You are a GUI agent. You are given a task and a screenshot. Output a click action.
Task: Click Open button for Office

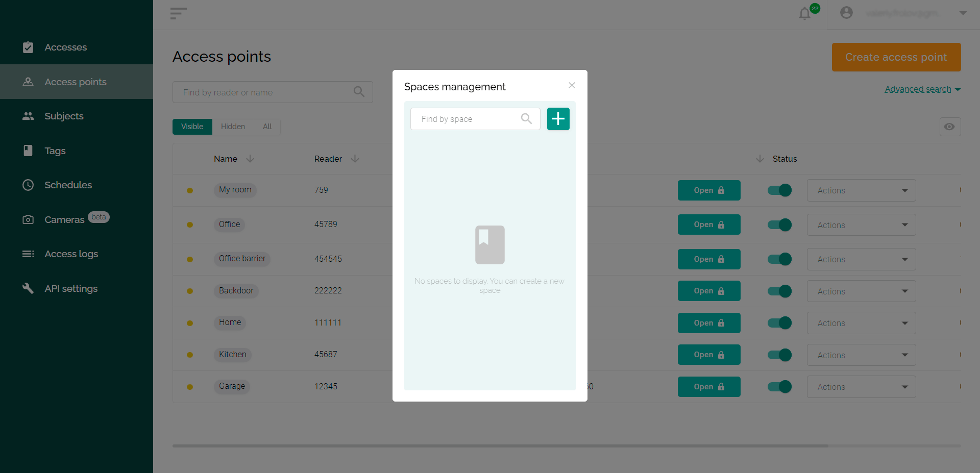coord(709,225)
